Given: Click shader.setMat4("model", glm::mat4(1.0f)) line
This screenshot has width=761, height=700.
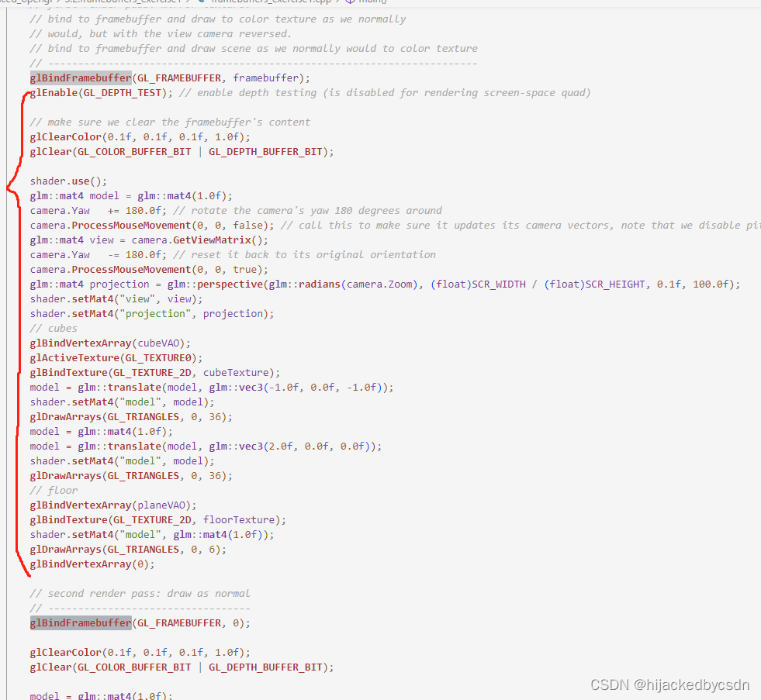Looking at the screenshot, I should (152, 535).
